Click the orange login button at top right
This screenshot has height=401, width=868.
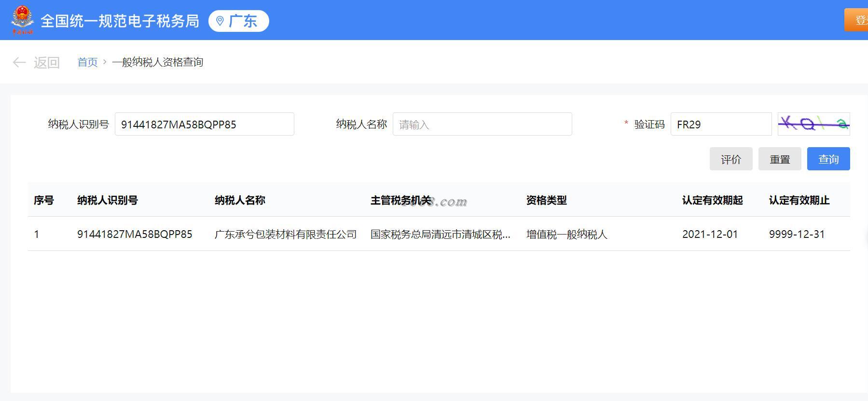(856, 20)
